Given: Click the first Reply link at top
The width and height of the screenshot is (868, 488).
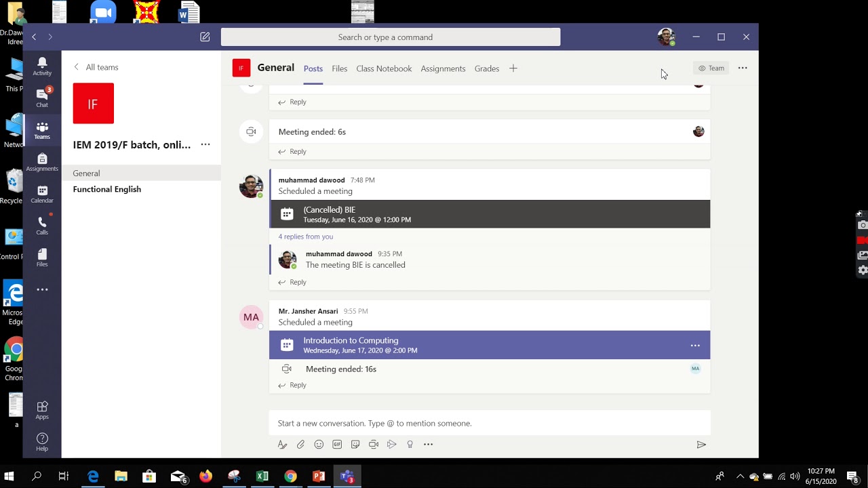Looking at the screenshot, I should point(292,102).
